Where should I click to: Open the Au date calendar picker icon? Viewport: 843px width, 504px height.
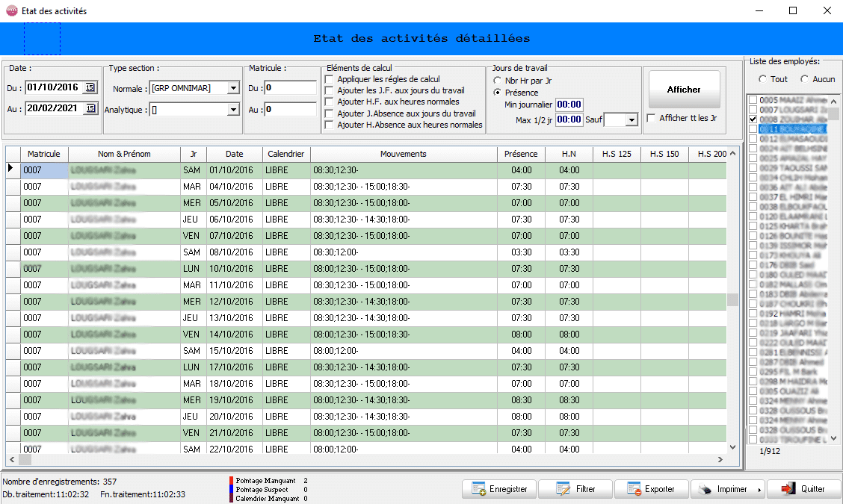[90, 108]
